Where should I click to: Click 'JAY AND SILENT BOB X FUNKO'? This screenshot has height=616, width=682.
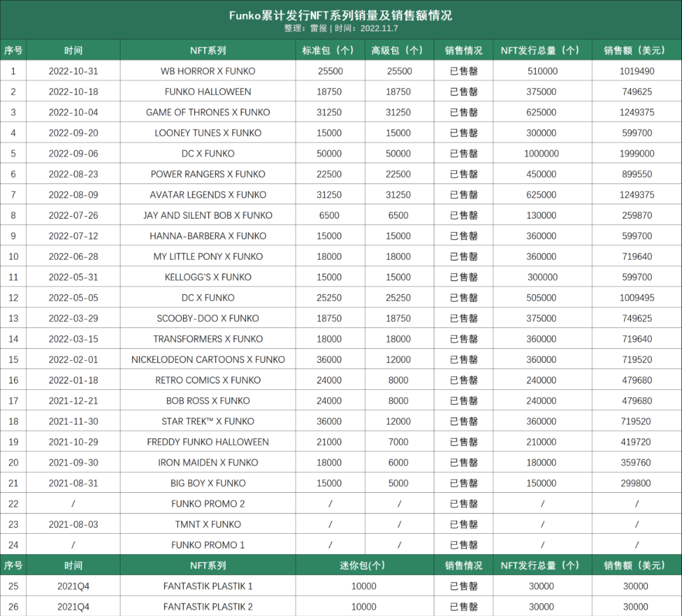point(208,215)
